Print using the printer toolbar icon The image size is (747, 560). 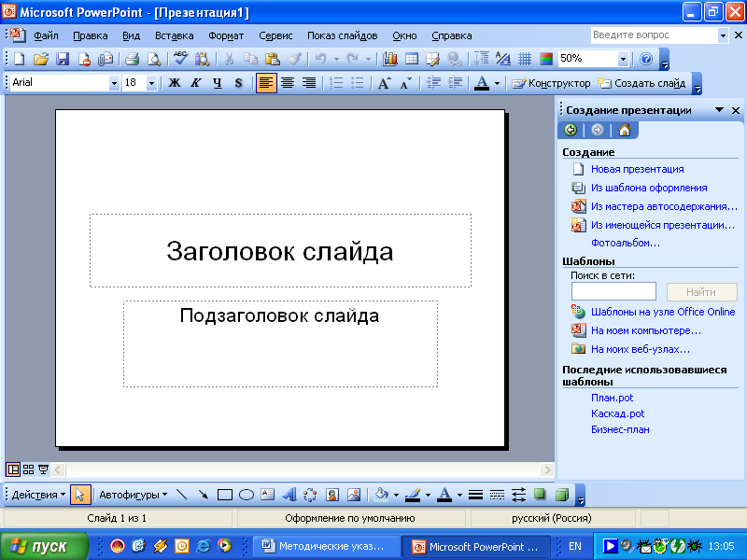click(x=132, y=59)
